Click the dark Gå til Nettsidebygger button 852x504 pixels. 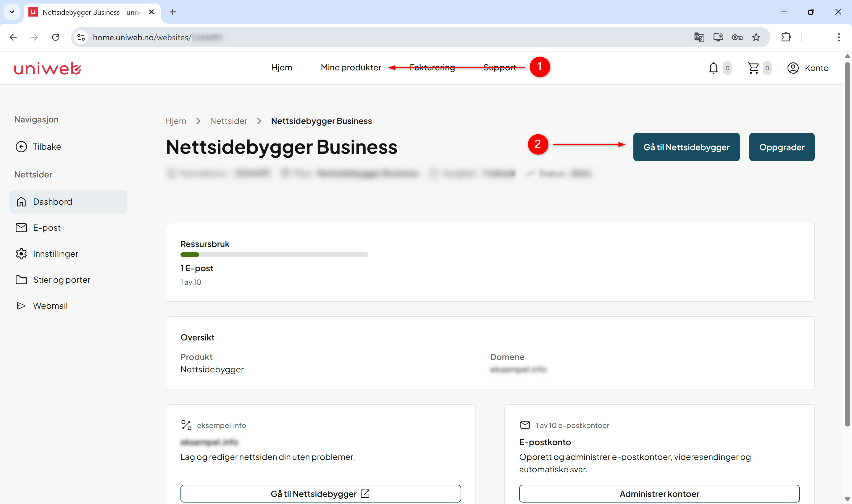[686, 147]
